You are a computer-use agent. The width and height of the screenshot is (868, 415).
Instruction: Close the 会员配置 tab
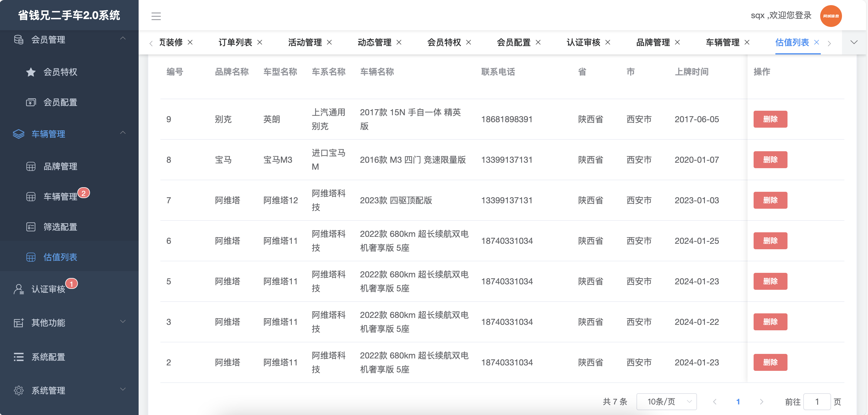click(538, 42)
